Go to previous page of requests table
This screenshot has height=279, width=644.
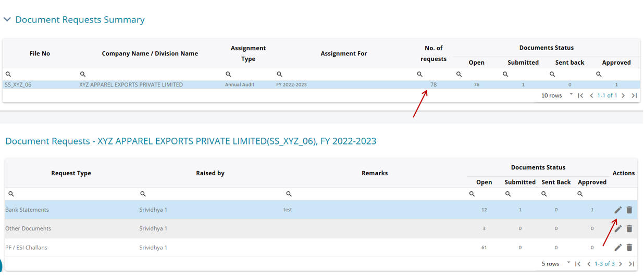click(x=589, y=264)
